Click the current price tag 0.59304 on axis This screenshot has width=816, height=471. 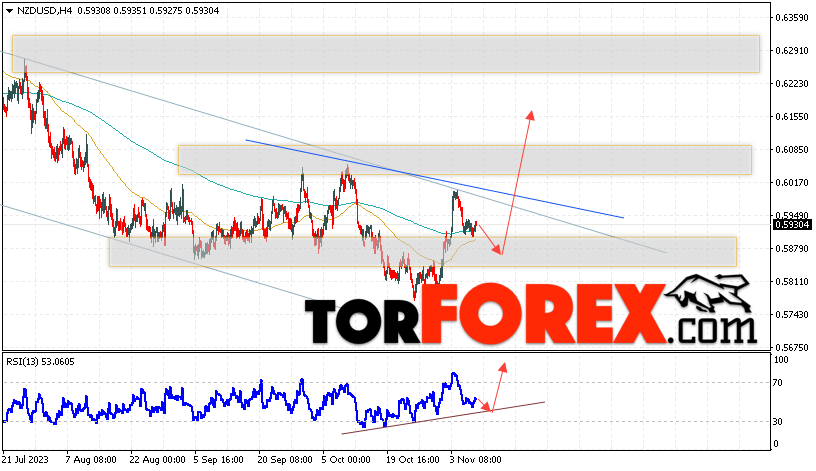coord(792,225)
